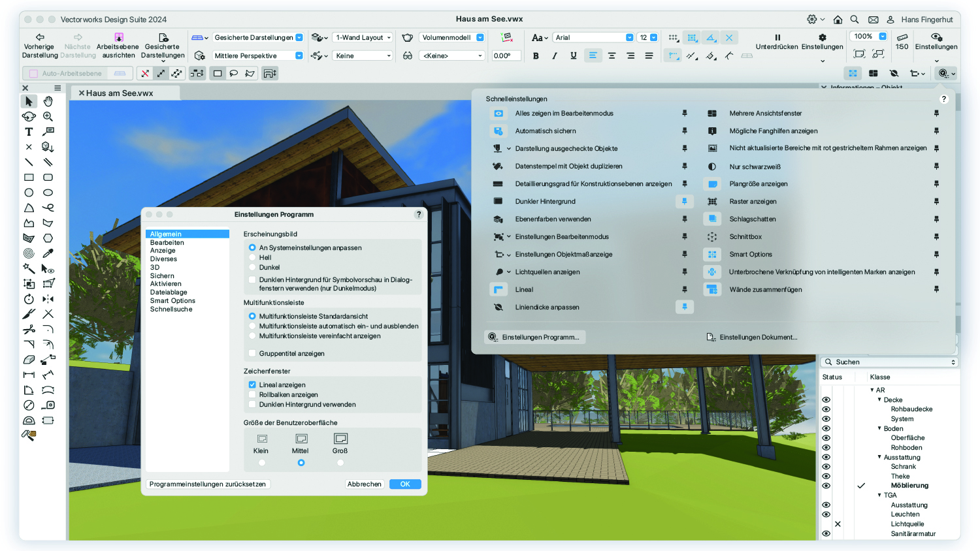Select the Rectangle tool

28,178
